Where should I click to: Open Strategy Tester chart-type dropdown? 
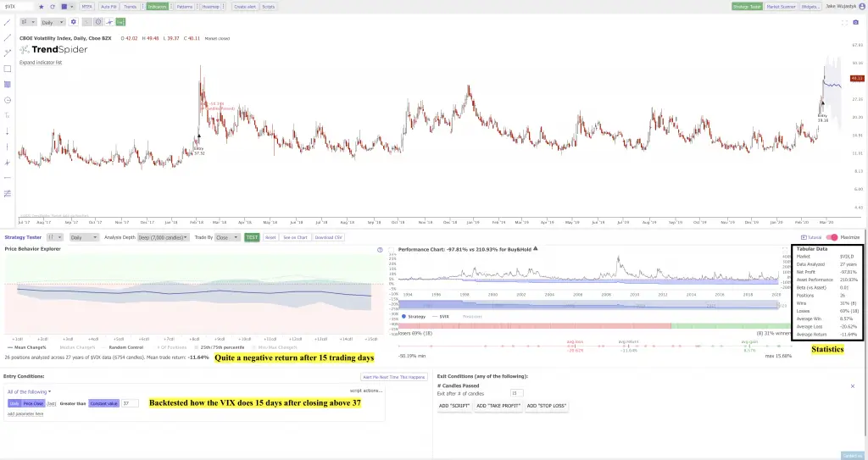tap(54, 237)
